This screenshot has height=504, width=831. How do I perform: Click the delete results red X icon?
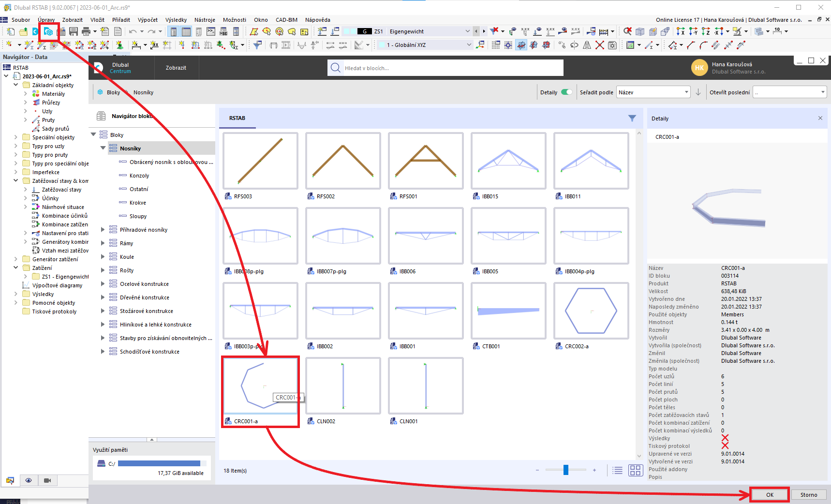(627, 31)
